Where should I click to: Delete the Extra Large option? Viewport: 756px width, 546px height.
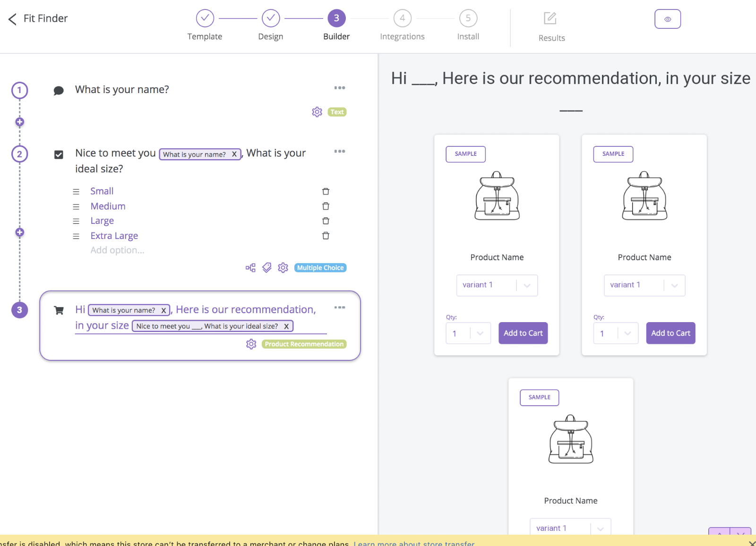tap(326, 236)
